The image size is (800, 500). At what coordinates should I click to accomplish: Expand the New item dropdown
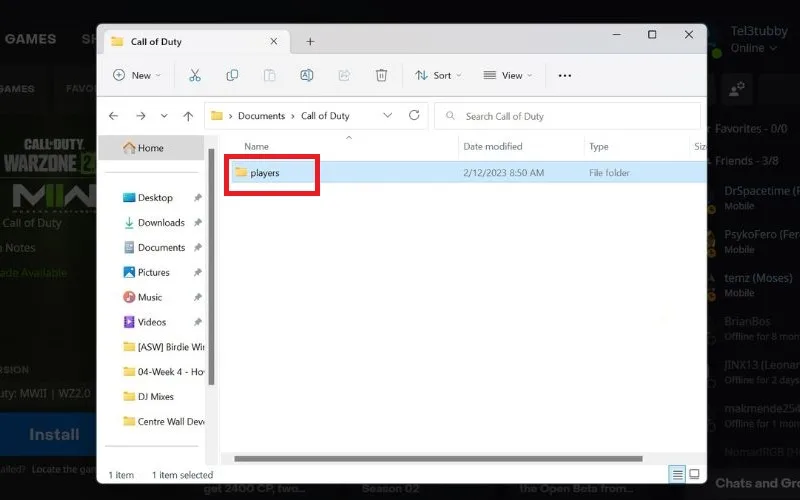pyautogui.click(x=137, y=76)
